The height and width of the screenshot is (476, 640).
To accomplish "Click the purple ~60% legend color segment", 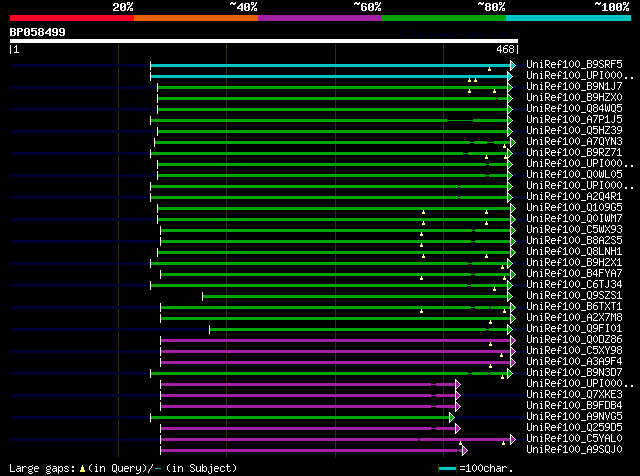I will pyautogui.click(x=320, y=18).
